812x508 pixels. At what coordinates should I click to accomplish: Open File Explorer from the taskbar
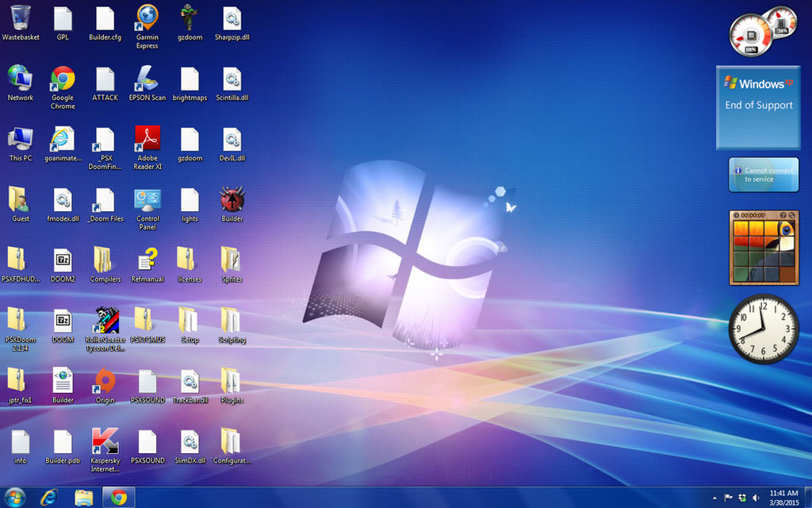(x=83, y=498)
